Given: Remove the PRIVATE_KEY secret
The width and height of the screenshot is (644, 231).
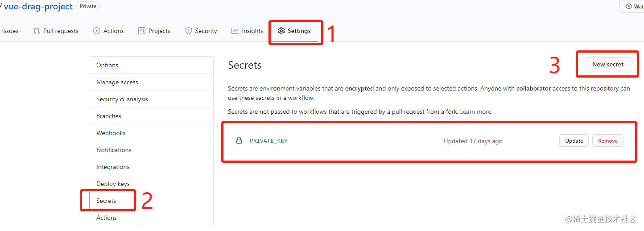Looking at the screenshot, I should coord(608,140).
